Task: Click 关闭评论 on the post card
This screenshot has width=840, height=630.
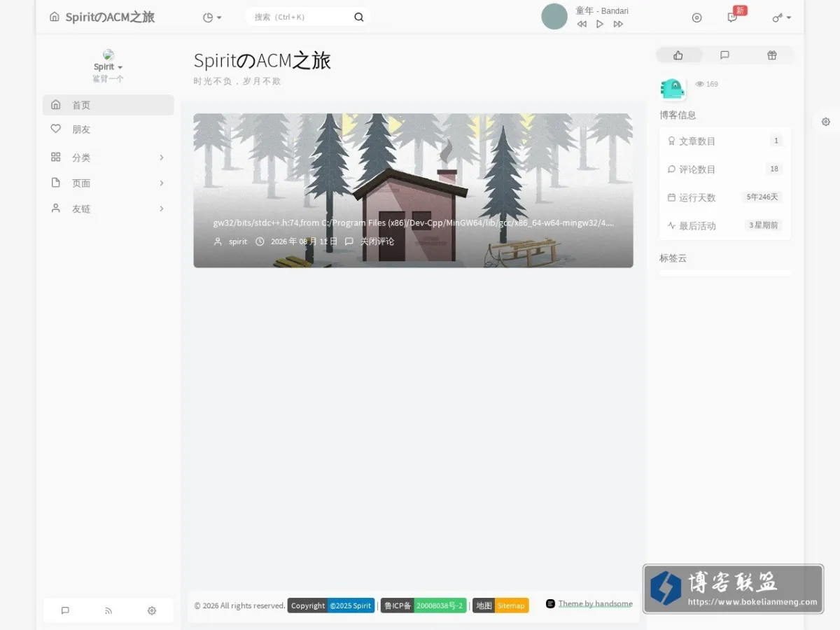Action: (377, 241)
